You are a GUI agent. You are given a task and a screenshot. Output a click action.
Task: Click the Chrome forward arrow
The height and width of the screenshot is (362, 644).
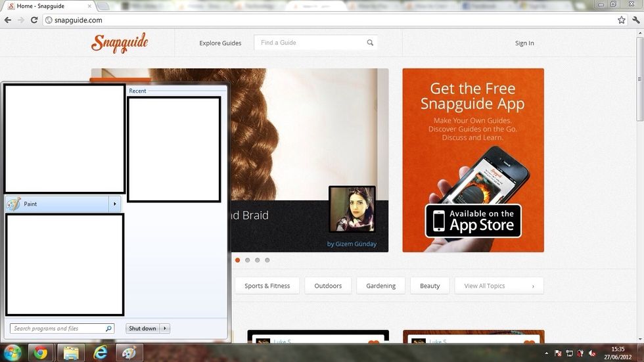tap(21, 20)
